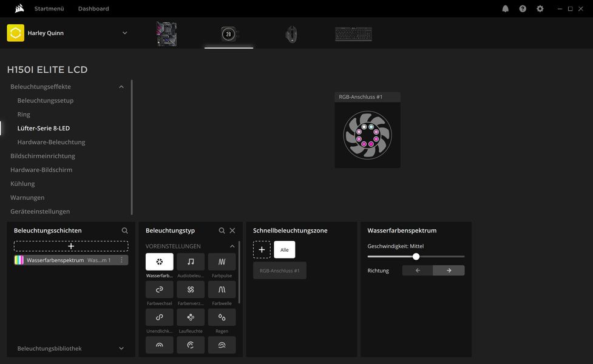Select the Regen effect icon
Viewport: 593px width, 364px height.
pyautogui.click(x=222, y=317)
